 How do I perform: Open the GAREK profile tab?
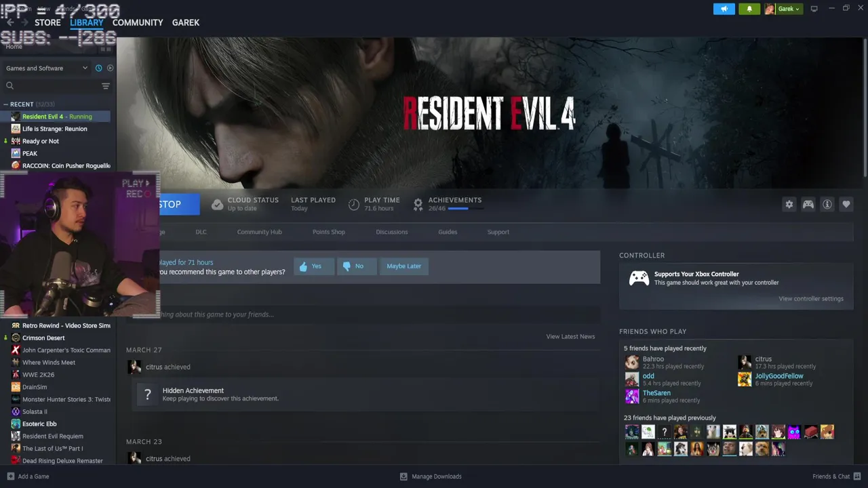click(x=186, y=22)
